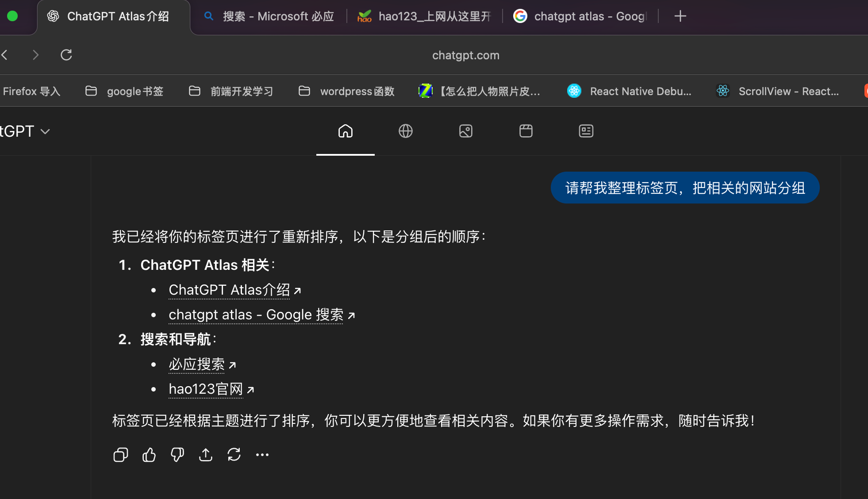Open the more options ellipsis
This screenshot has height=499, width=868.
tap(262, 455)
